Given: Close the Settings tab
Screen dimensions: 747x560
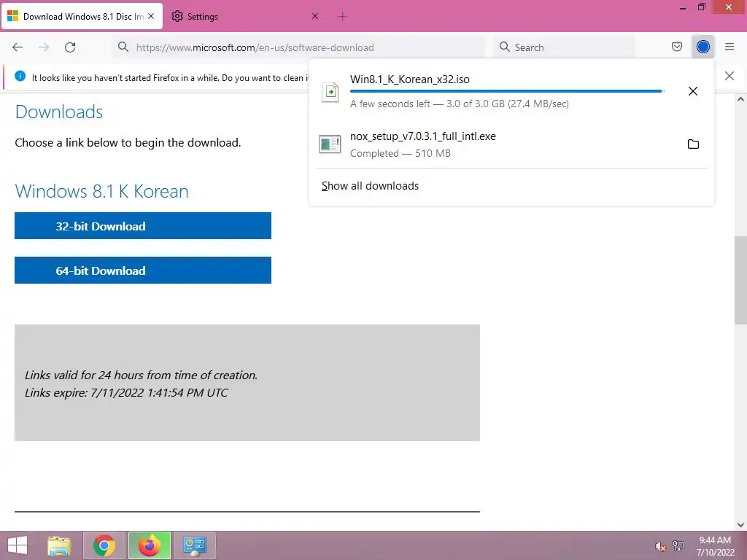Looking at the screenshot, I should [315, 16].
